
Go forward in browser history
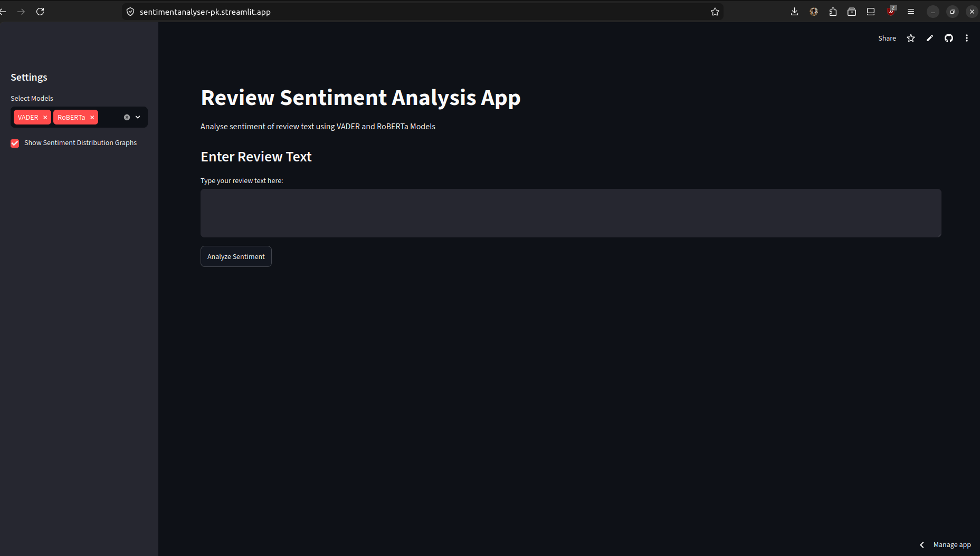click(21, 12)
